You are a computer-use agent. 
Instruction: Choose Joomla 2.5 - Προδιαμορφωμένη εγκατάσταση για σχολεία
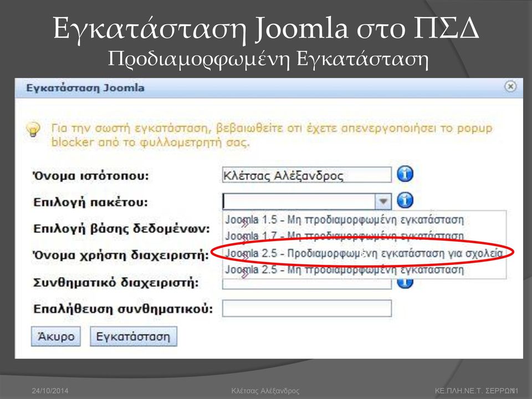click(x=364, y=253)
